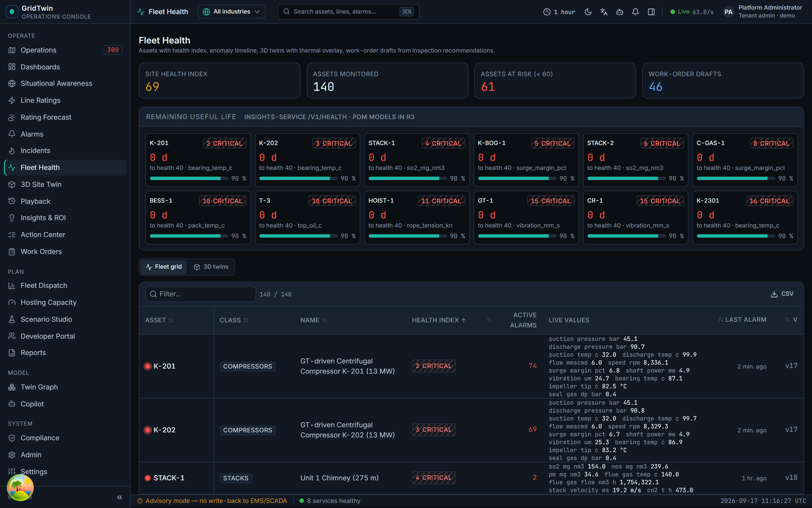Open the 1 hour time range selector
This screenshot has width=812, height=508.
tap(559, 12)
